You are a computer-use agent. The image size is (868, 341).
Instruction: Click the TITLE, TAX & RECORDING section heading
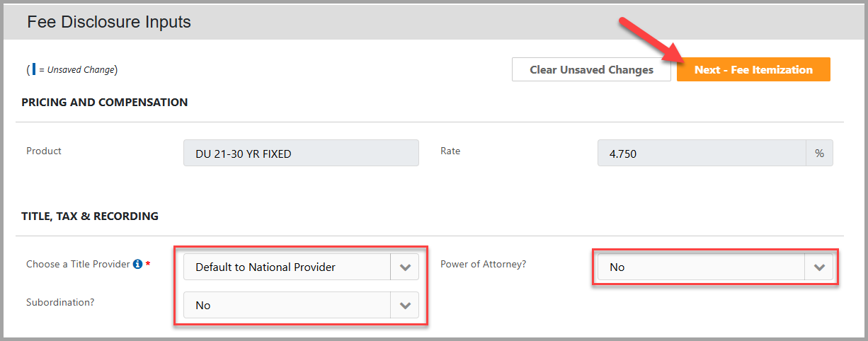tap(90, 216)
